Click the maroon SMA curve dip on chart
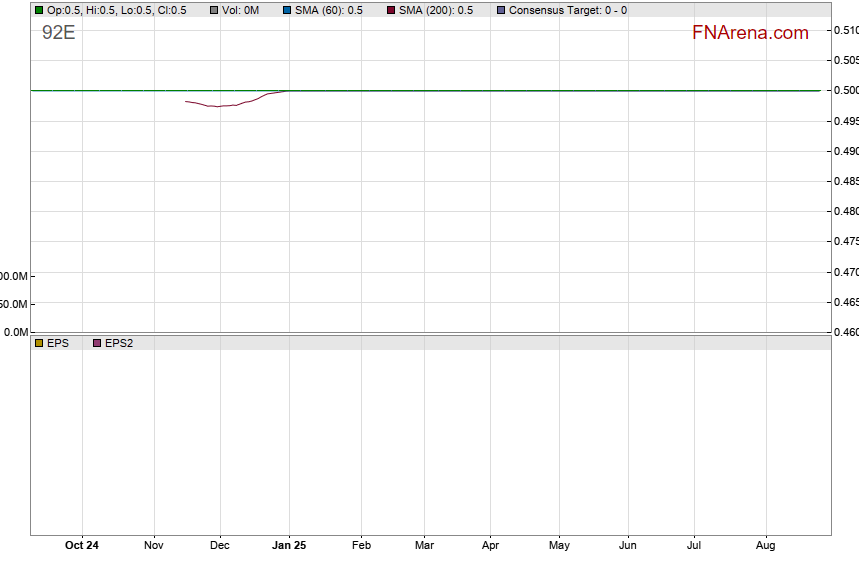 pos(217,106)
